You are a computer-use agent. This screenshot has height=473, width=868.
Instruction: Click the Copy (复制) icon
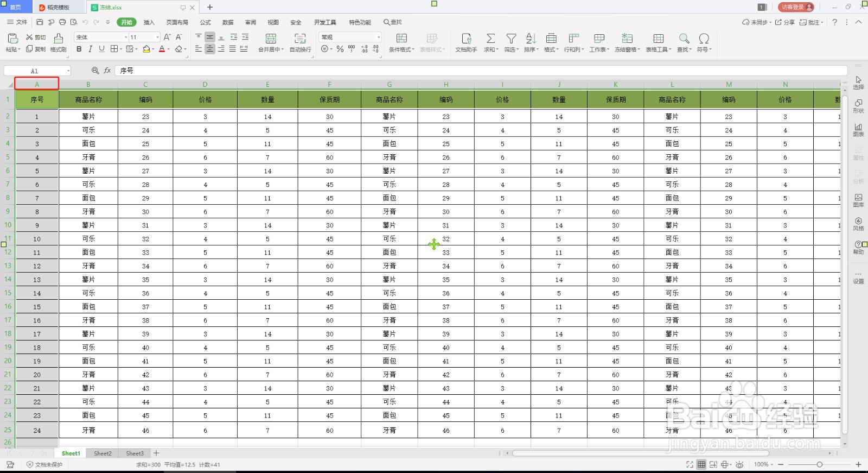[29, 49]
